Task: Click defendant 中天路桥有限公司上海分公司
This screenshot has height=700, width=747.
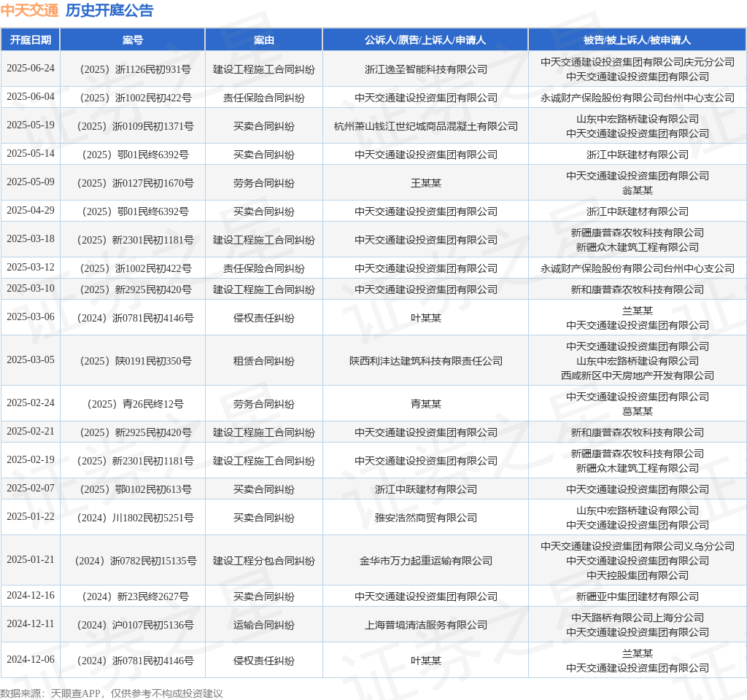Action: [x=638, y=618]
